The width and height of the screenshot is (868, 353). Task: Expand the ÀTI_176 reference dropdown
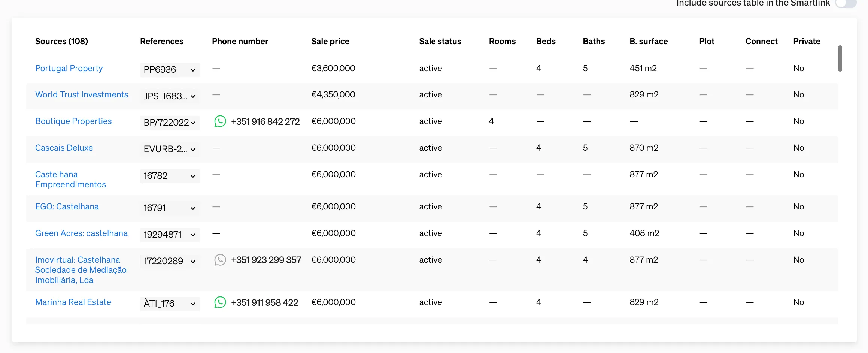[170, 304]
